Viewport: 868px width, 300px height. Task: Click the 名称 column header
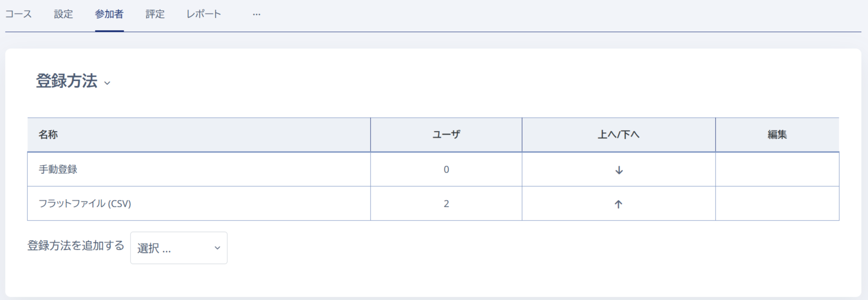(x=49, y=134)
